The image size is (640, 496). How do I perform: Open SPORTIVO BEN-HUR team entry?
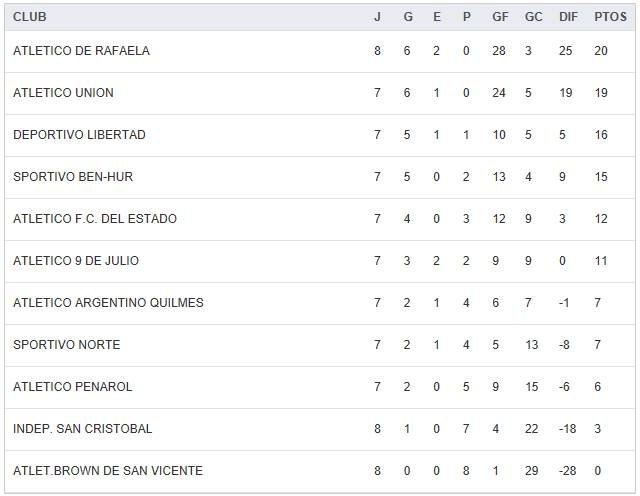(73, 177)
